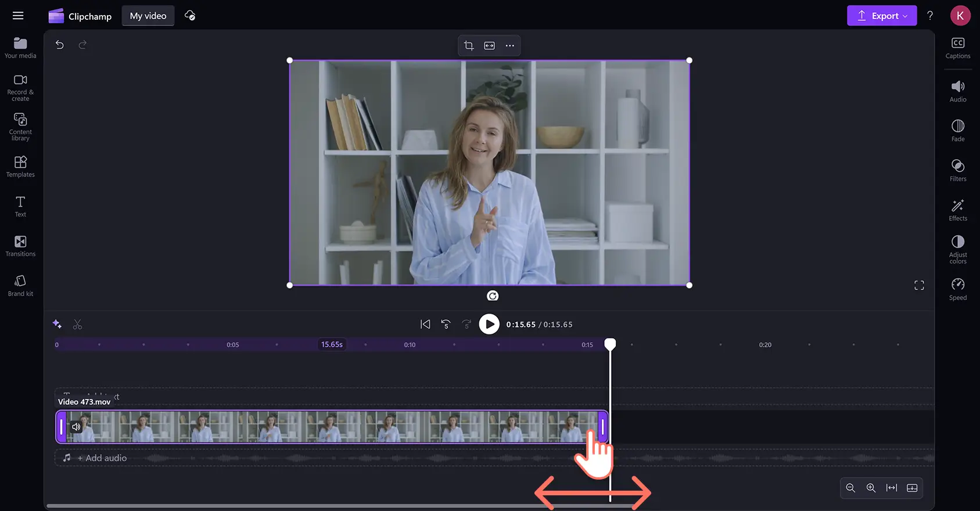Click the top-left resize handle
Screen dimensions: 980x511
[290, 60]
